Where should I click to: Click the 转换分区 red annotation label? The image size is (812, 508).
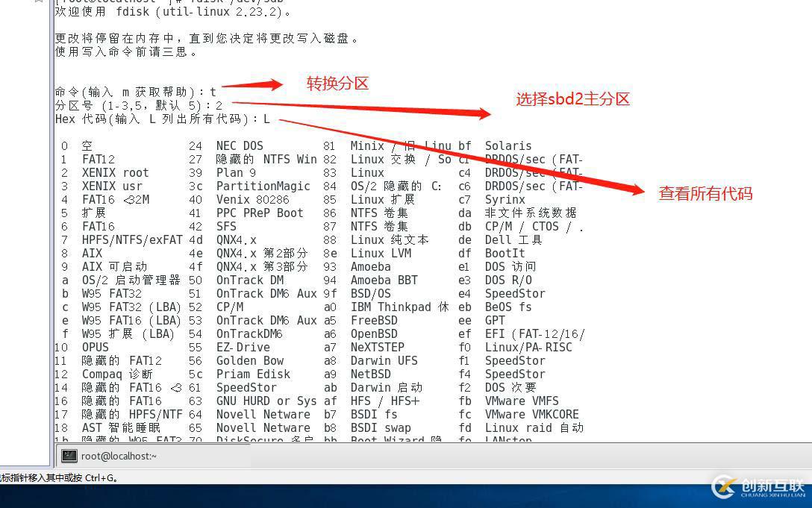tap(337, 84)
